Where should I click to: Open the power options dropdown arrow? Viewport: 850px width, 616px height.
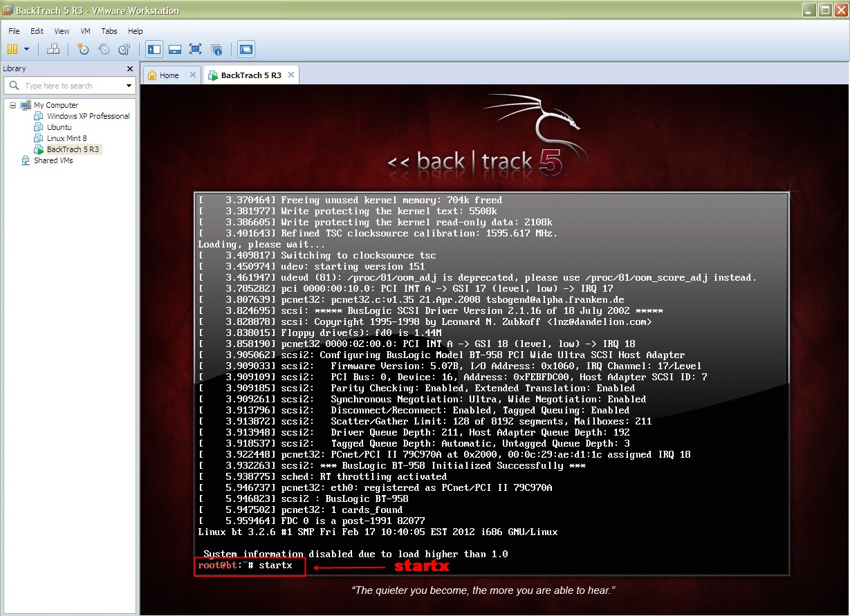coord(27,49)
